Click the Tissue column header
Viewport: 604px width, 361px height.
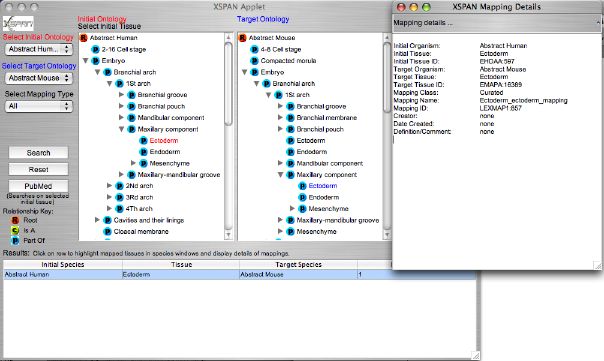click(181, 265)
